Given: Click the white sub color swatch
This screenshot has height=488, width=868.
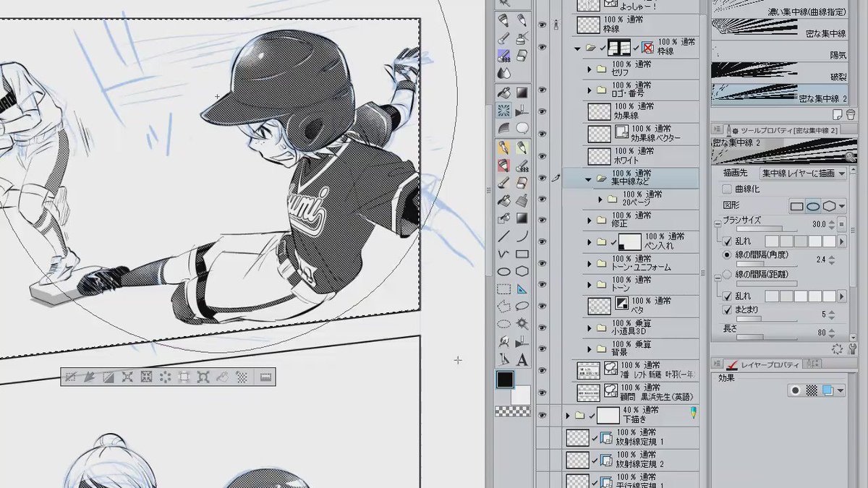Looking at the screenshot, I should tap(521, 395).
